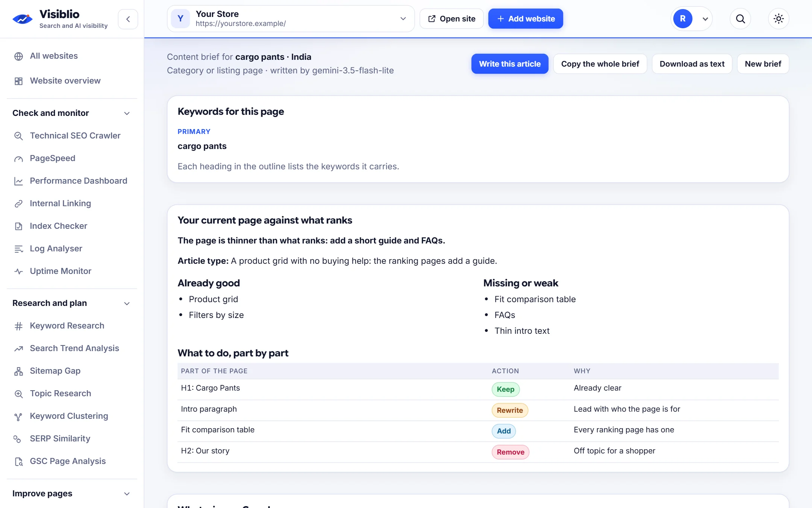
Task: Click the Log Analyser lines icon
Action: pos(18,249)
